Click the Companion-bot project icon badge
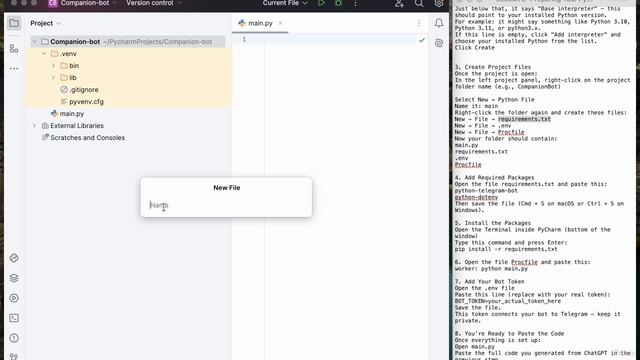The image size is (640, 360). point(53,3)
